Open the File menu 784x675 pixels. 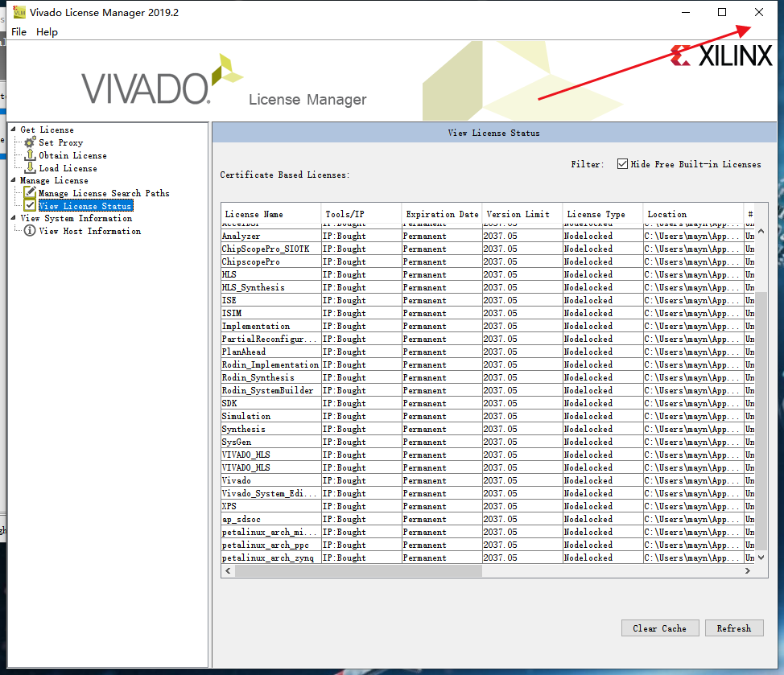[x=19, y=32]
